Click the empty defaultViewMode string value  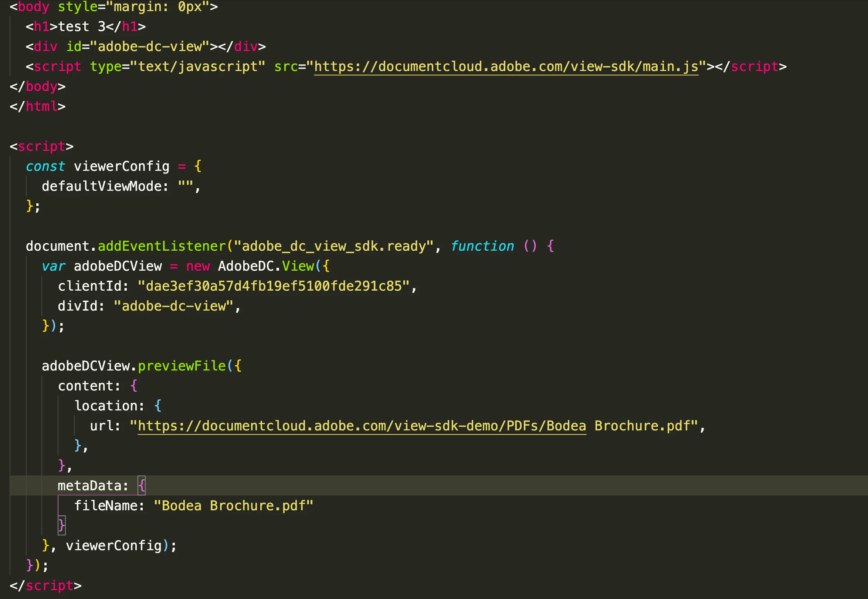click(x=185, y=186)
